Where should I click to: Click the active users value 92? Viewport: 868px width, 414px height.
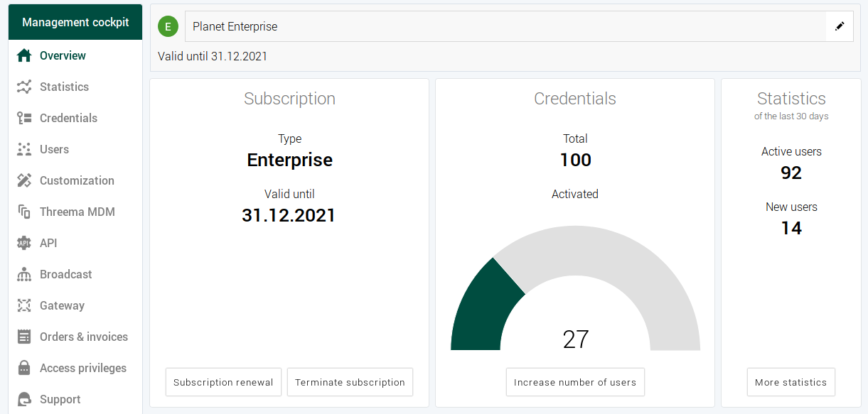click(791, 173)
